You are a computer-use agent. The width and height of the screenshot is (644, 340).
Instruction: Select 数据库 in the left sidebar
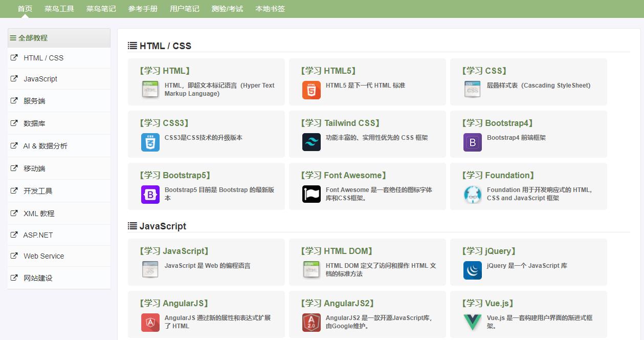pos(34,123)
